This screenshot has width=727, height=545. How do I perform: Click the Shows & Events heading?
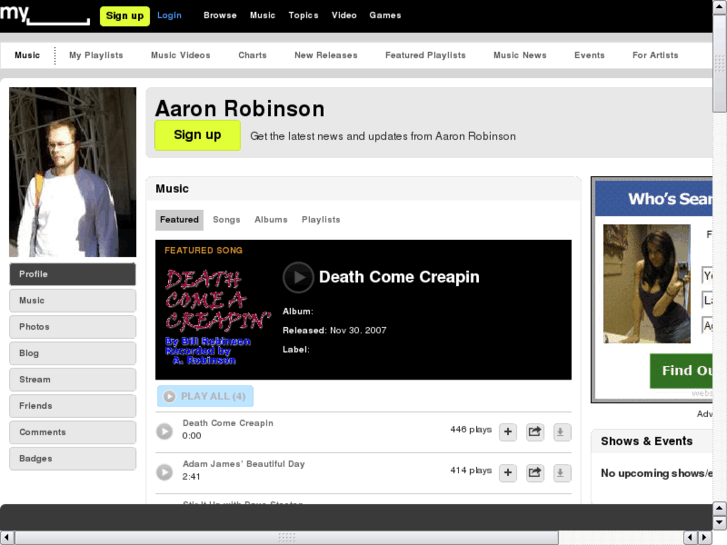click(x=647, y=441)
